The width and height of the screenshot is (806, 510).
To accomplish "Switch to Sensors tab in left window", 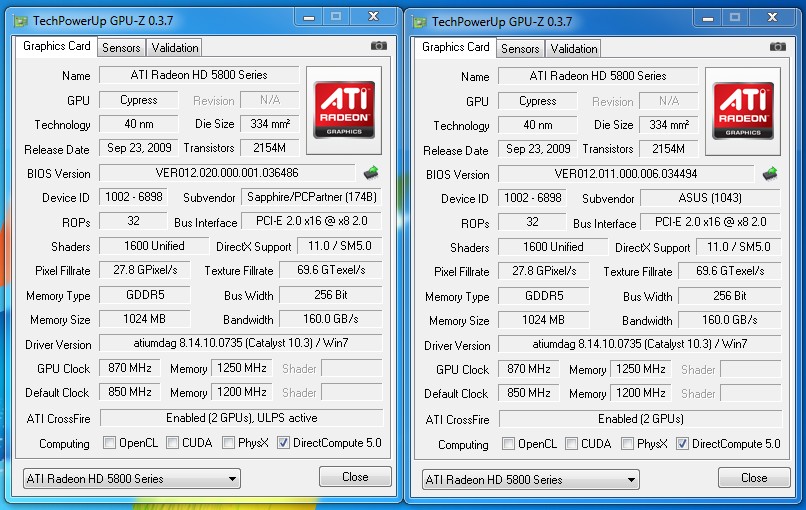I will point(121,48).
